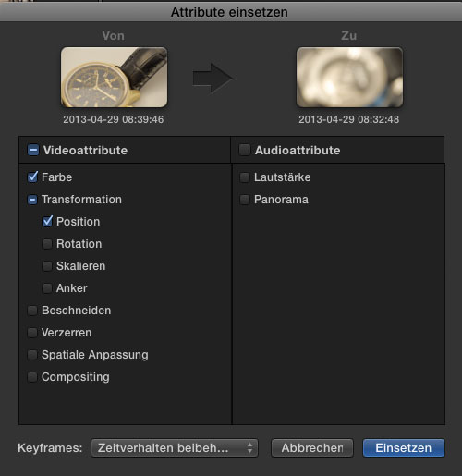Open the Keyframes Zeitverhalten dropdown
The image size is (462, 476).
click(175, 448)
